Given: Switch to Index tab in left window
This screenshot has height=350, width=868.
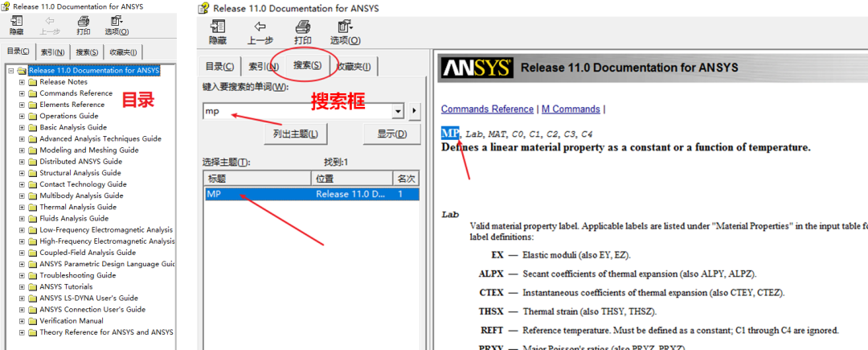Looking at the screenshot, I should pyautogui.click(x=53, y=52).
